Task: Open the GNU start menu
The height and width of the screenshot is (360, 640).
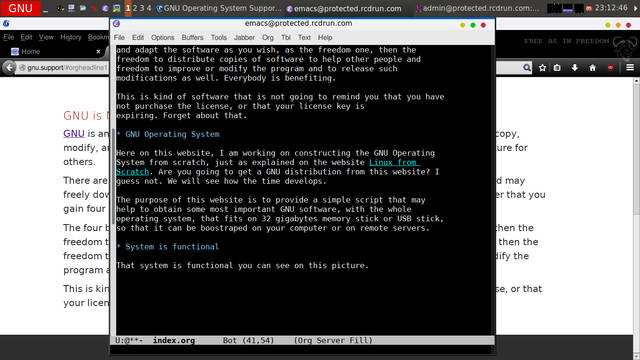Action: click(x=20, y=8)
